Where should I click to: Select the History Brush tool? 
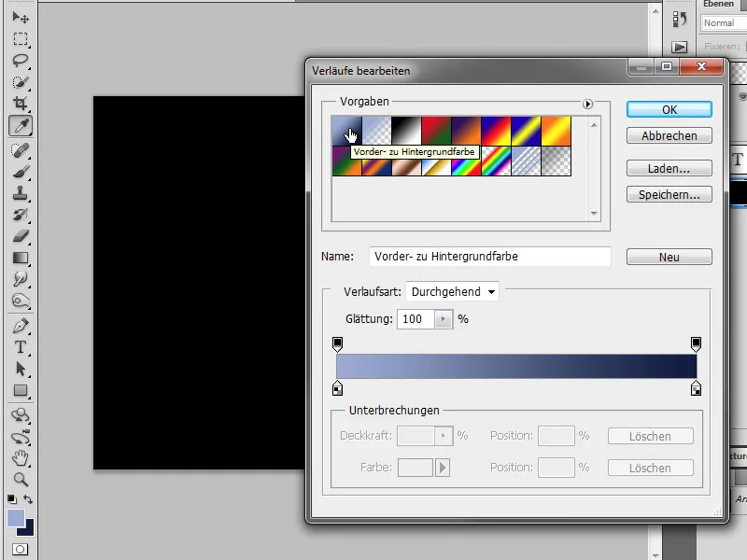tap(20, 215)
